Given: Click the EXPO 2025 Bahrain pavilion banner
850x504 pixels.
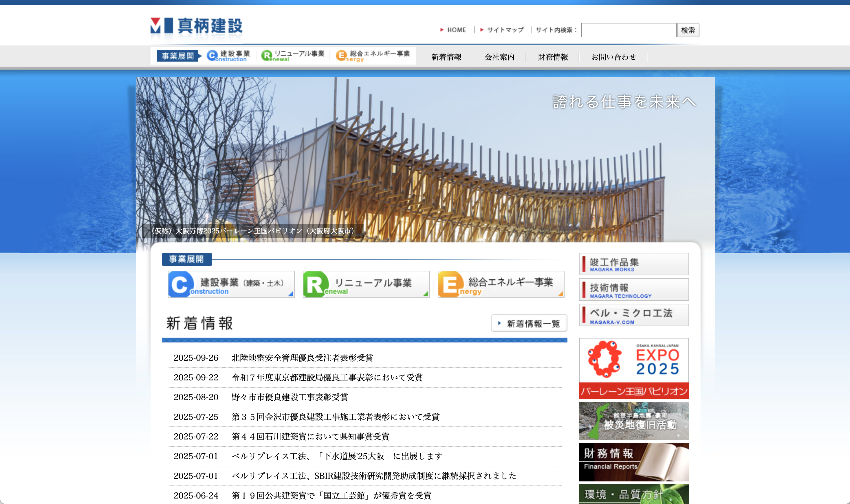Looking at the screenshot, I should (x=633, y=368).
